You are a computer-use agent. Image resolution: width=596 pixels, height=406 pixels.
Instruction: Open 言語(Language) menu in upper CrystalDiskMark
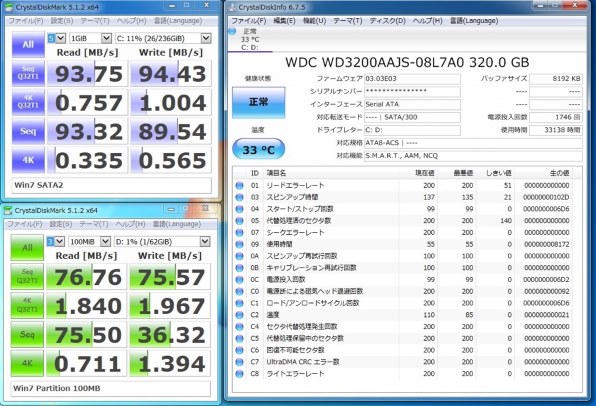point(178,21)
